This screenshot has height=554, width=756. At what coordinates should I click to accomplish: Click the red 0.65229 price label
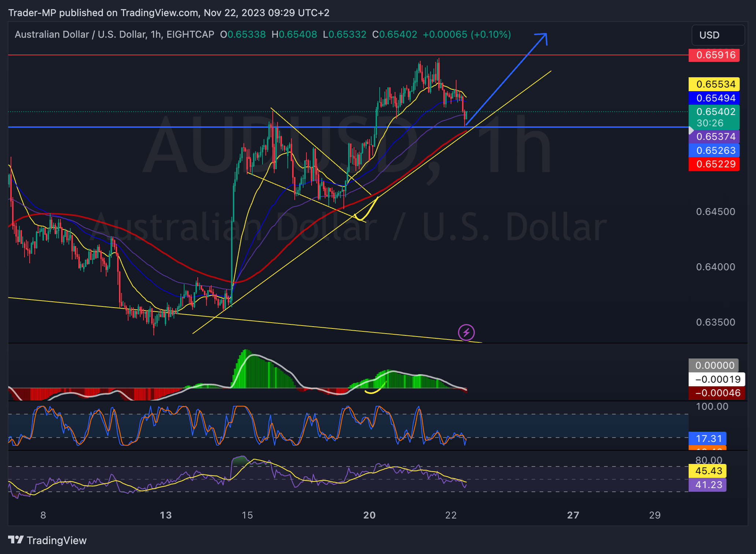[714, 164]
